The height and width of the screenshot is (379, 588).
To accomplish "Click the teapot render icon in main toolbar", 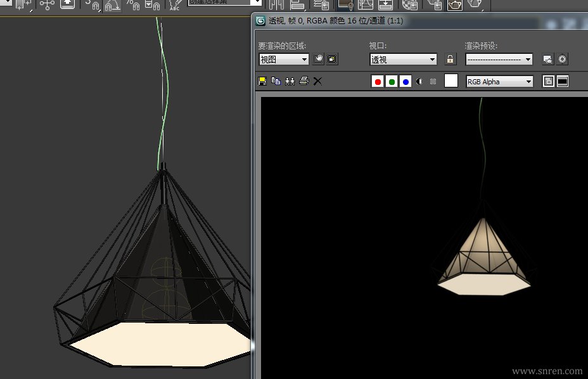I will 455,5.
